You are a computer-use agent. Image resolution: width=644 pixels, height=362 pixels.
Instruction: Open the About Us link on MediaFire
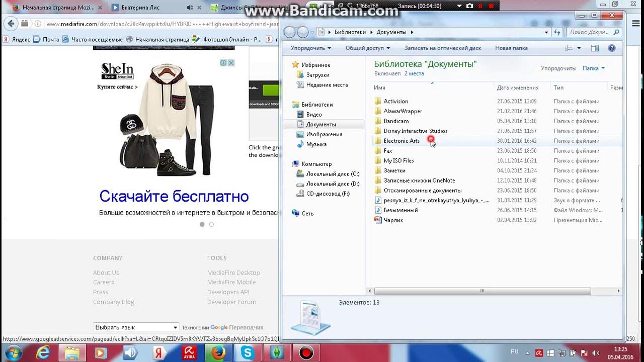[x=106, y=273]
